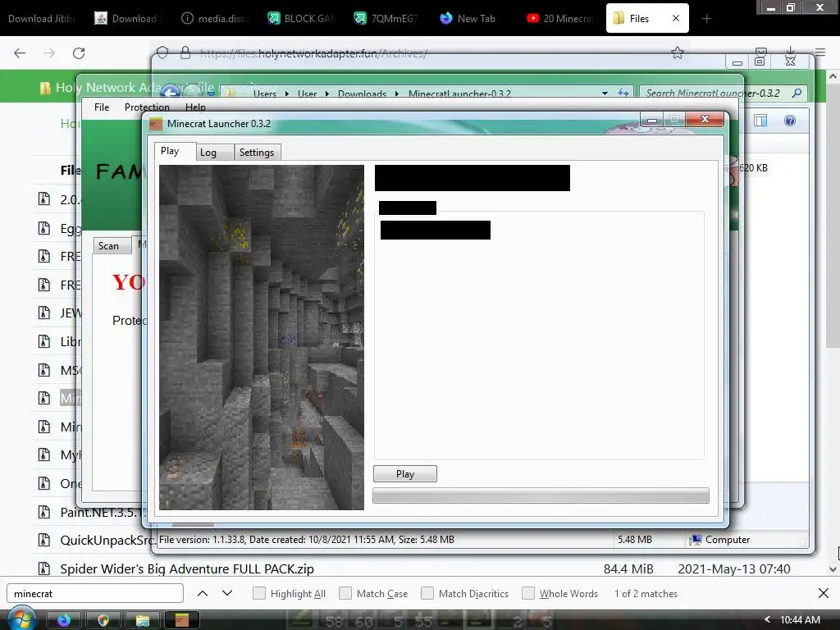Viewport: 840px width, 630px height.
Task: Click the Explorer search magnifier icon
Action: [797, 93]
